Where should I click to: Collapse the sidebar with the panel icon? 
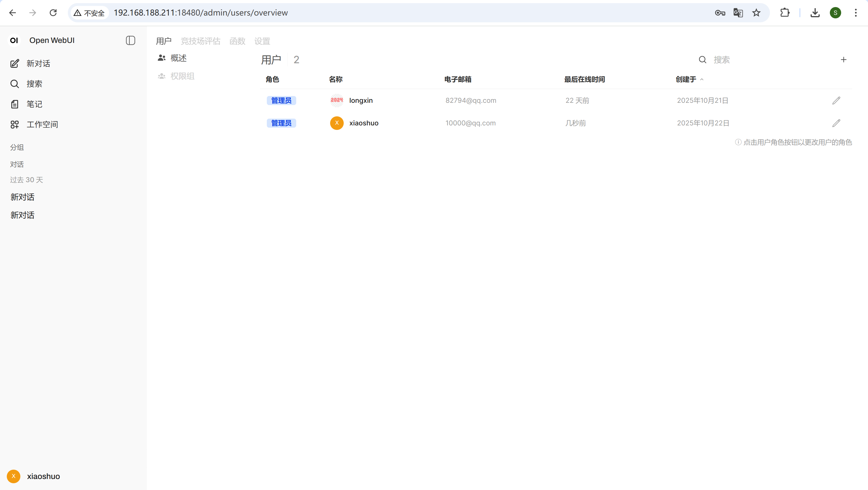(x=130, y=40)
